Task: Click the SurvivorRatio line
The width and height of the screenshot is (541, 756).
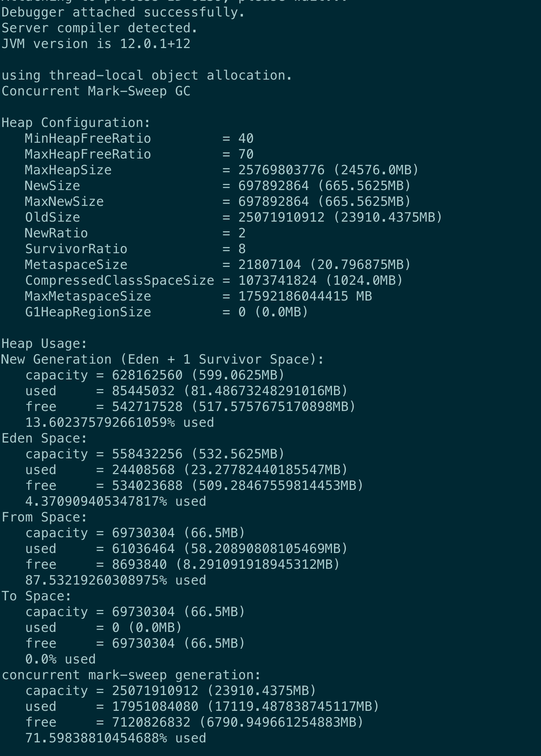Action: click(135, 249)
